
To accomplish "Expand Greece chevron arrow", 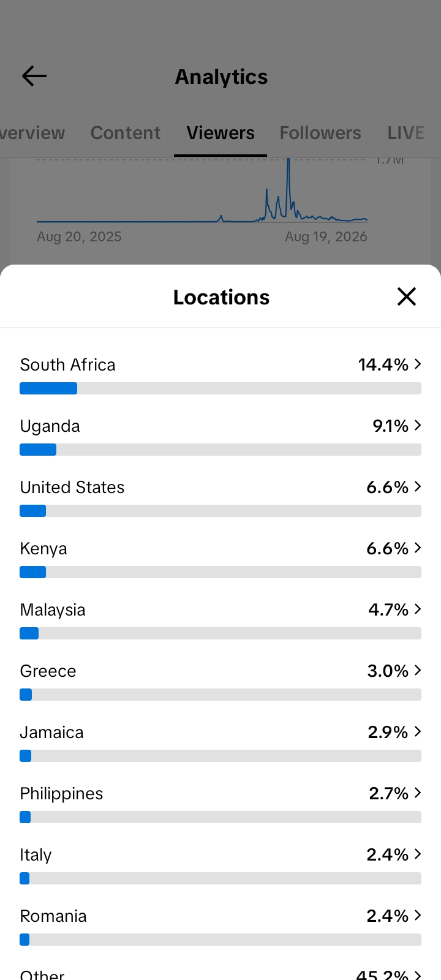I will coord(418,670).
